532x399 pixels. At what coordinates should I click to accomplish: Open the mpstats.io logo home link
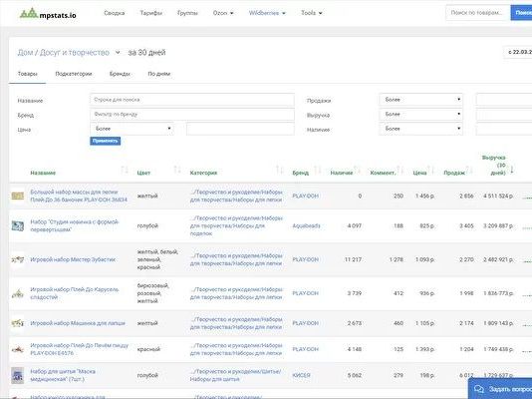point(48,14)
